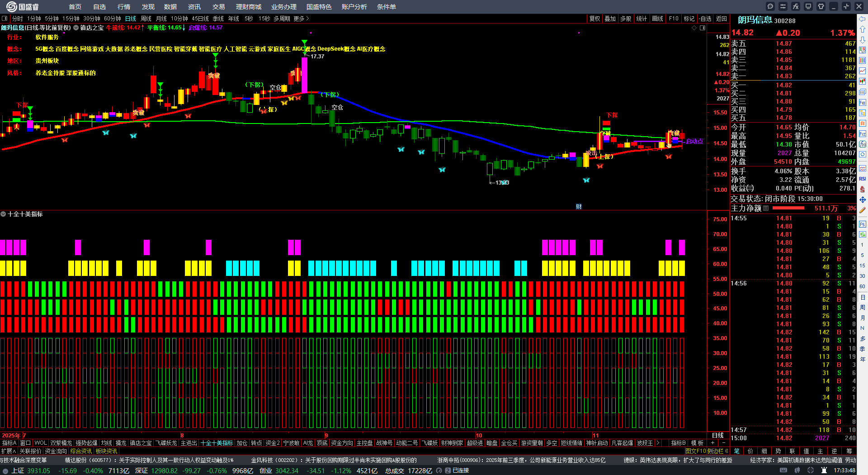
Task: Open the formula fx manager icon
Action: click(796, 6)
